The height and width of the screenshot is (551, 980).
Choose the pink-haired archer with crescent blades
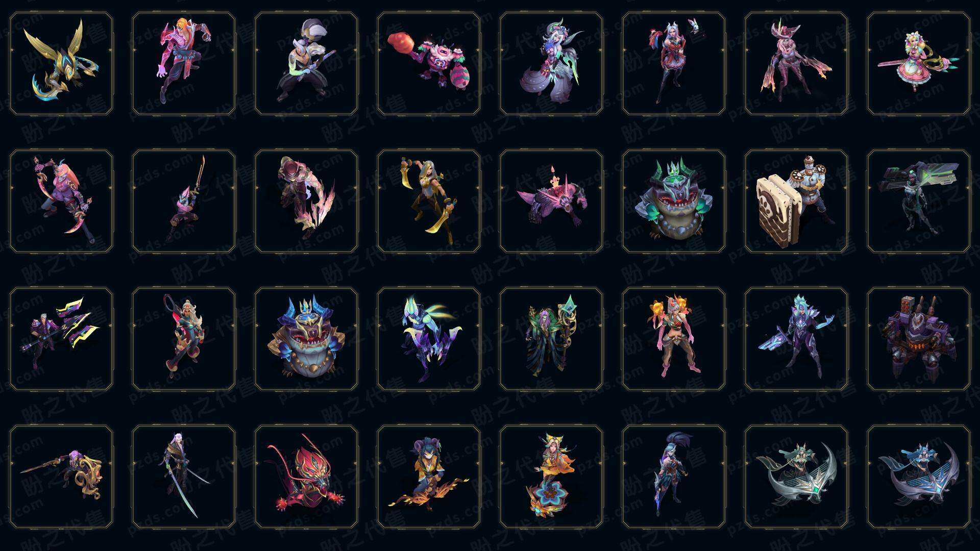pos(61,201)
